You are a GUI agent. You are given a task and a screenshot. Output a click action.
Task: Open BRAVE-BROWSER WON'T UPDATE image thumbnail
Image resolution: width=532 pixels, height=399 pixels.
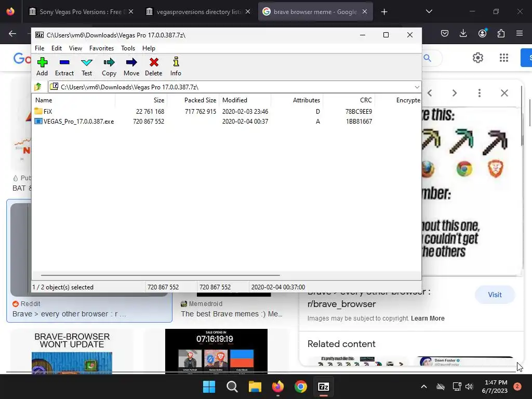point(72,352)
